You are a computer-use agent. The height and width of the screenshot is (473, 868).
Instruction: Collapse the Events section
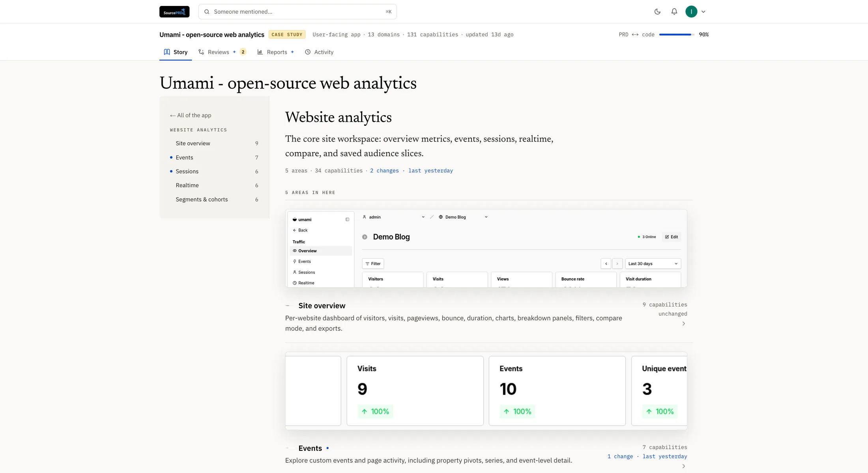pyautogui.click(x=288, y=448)
